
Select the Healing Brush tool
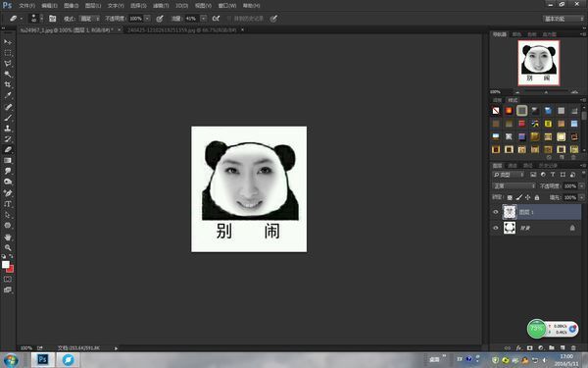coord(8,107)
